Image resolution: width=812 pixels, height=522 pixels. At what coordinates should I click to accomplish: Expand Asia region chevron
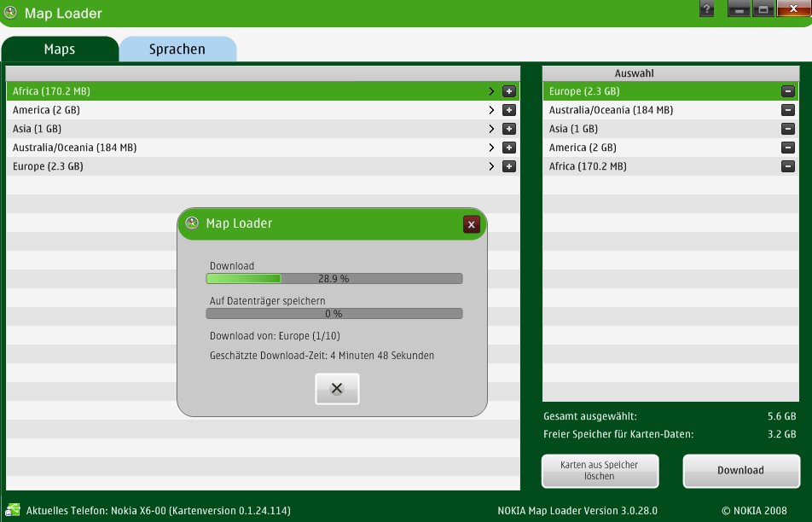point(491,129)
